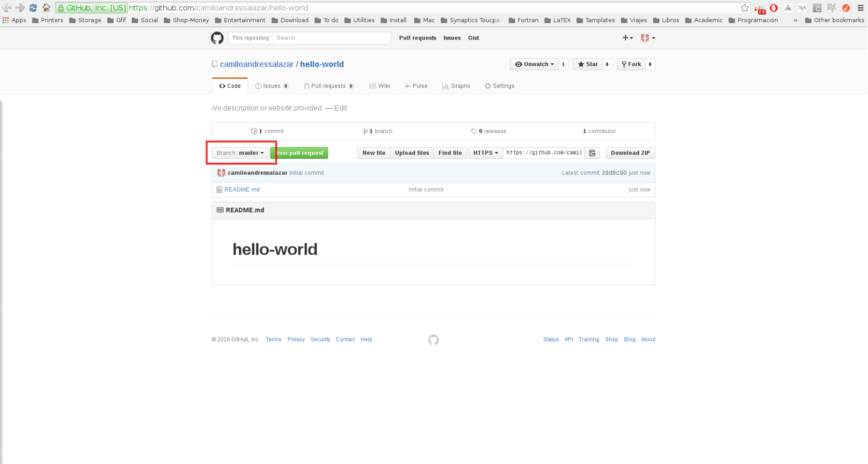Click Find file button
Viewport: 868px width, 464px height.
[x=450, y=153]
